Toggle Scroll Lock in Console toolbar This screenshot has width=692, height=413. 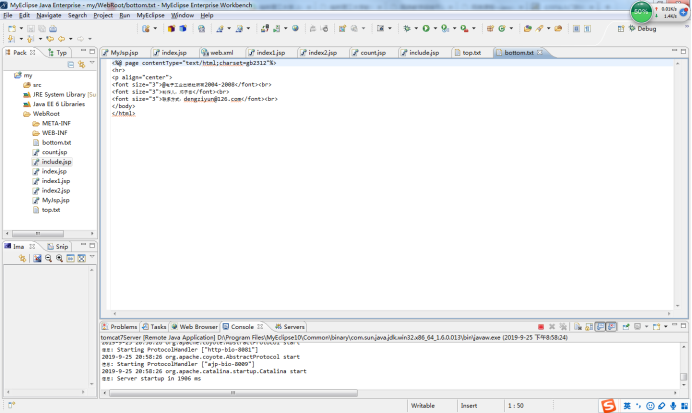[589, 327]
